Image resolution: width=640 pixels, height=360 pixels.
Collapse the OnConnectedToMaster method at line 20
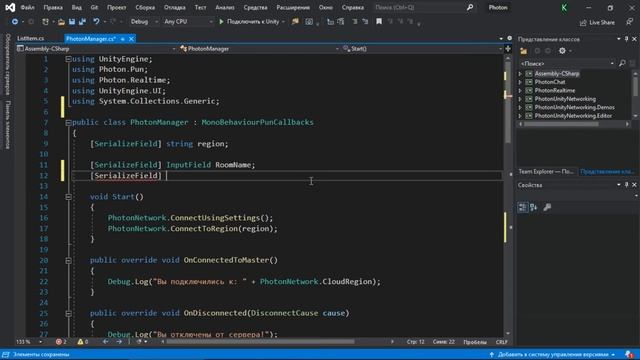tap(69, 260)
